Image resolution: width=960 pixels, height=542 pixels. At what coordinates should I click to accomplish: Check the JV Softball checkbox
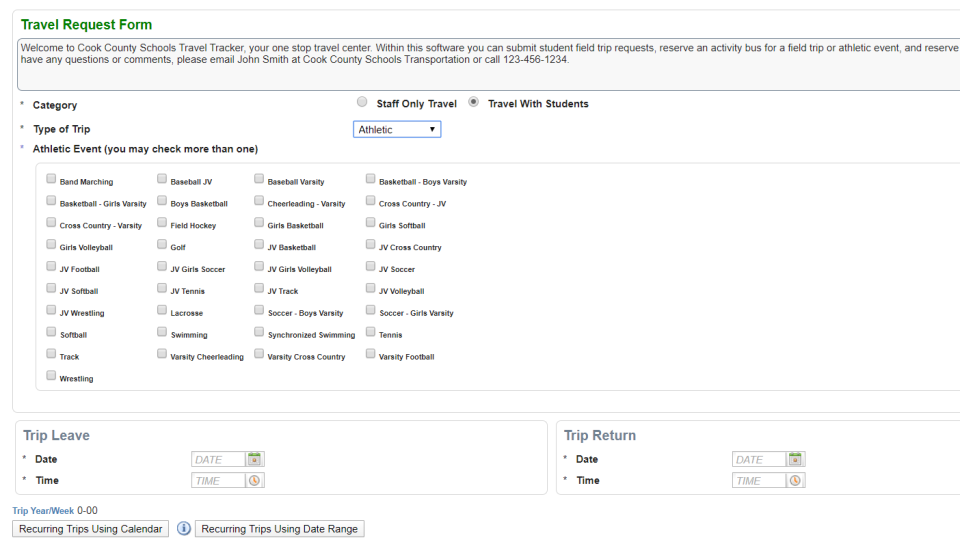click(x=51, y=288)
